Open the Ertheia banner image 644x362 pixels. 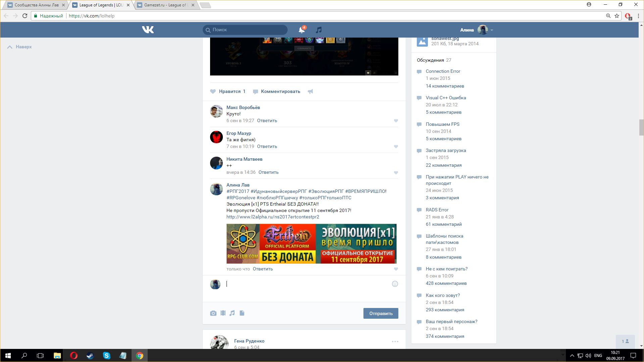click(x=311, y=244)
